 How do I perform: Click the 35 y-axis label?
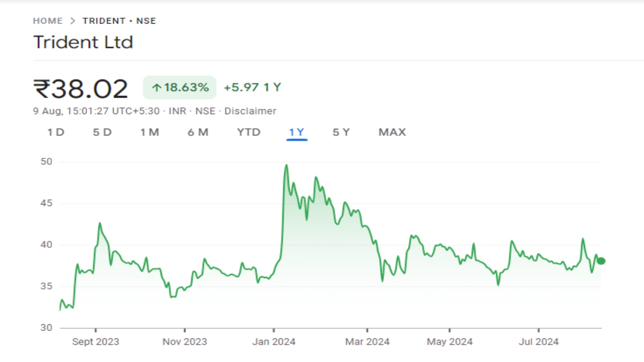pyautogui.click(x=47, y=286)
